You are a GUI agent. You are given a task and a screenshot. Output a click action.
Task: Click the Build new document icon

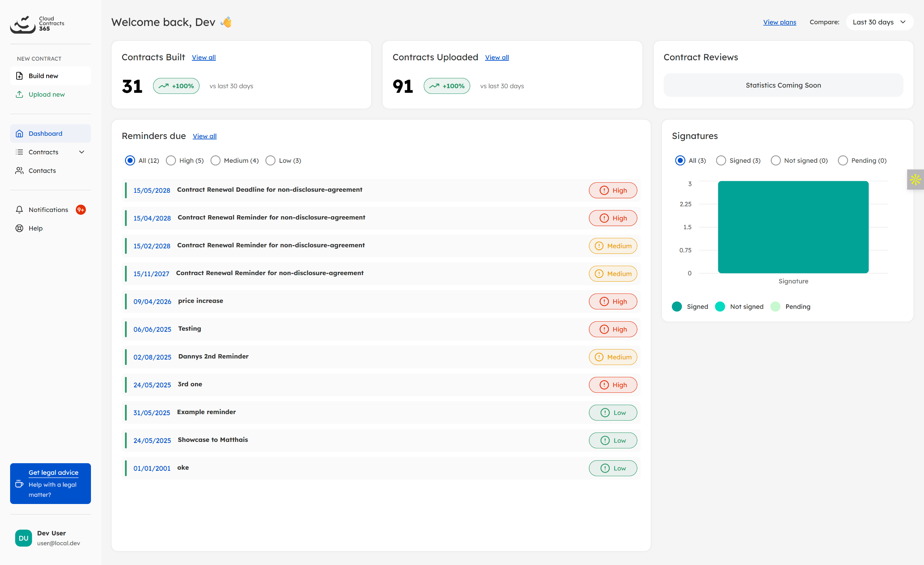pos(19,76)
